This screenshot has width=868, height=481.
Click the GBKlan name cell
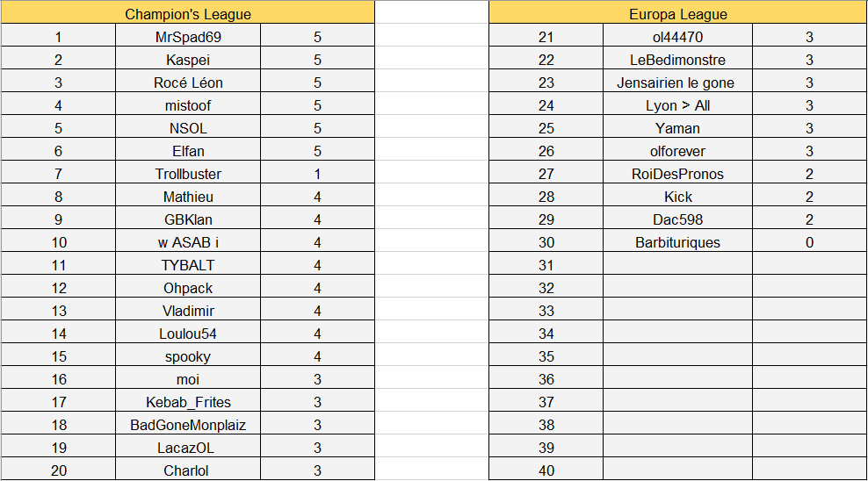[188, 219]
